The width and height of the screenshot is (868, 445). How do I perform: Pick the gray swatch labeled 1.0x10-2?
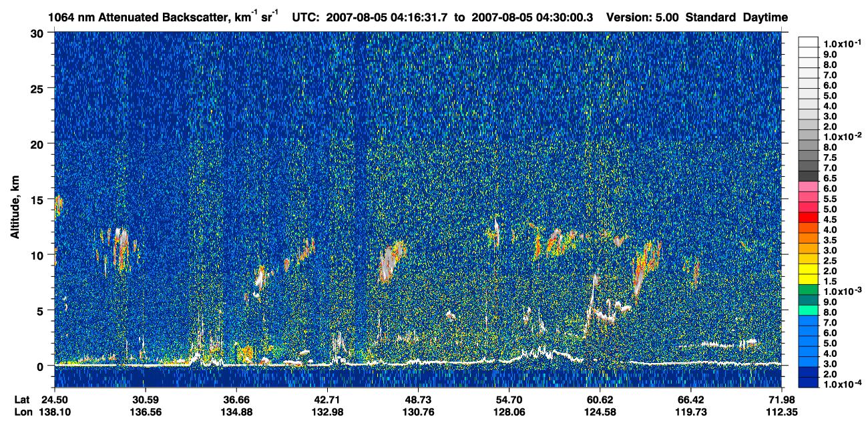tap(808, 135)
